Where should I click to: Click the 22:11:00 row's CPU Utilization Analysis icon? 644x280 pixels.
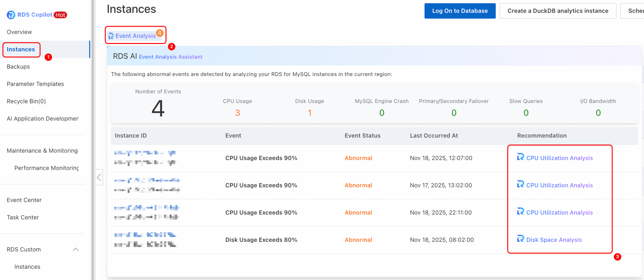point(520,211)
